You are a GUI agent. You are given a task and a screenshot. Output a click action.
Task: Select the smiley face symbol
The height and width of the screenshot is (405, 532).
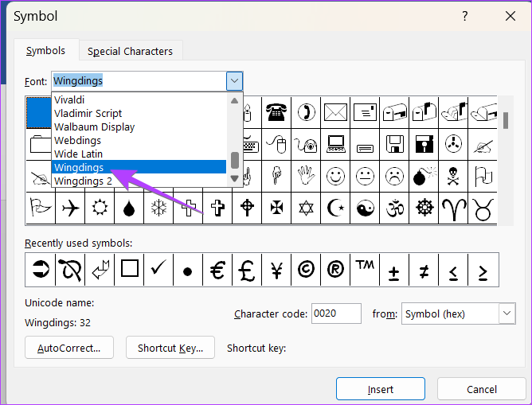335,176
